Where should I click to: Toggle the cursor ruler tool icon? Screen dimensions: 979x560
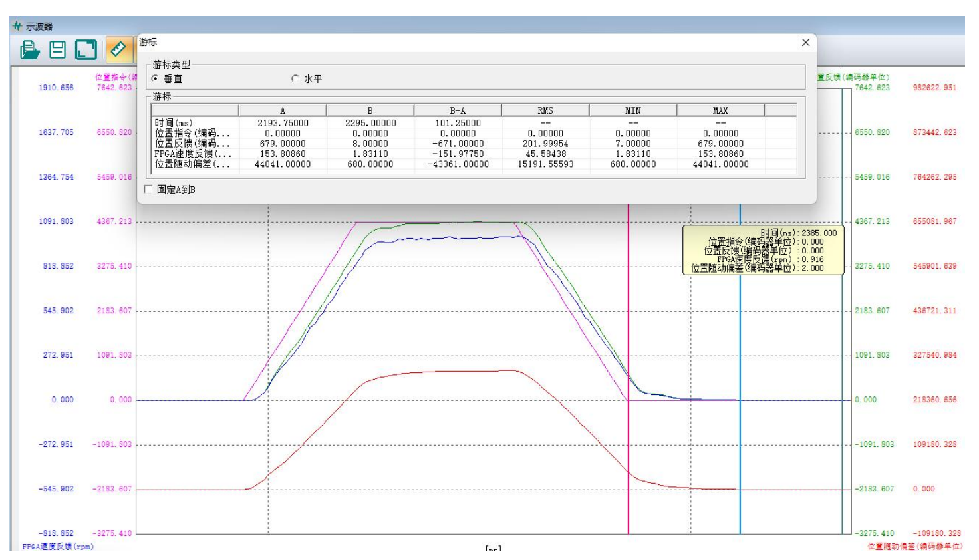pos(118,50)
